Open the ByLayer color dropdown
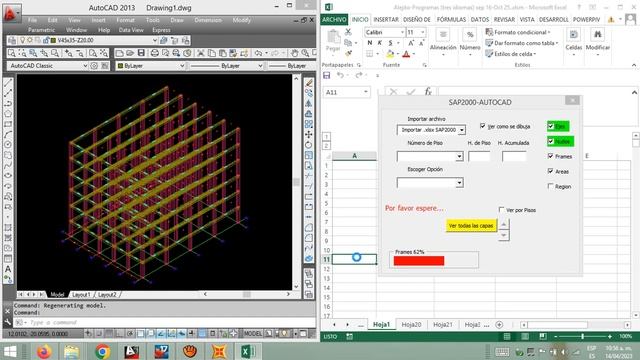 pyautogui.click(x=182, y=66)
